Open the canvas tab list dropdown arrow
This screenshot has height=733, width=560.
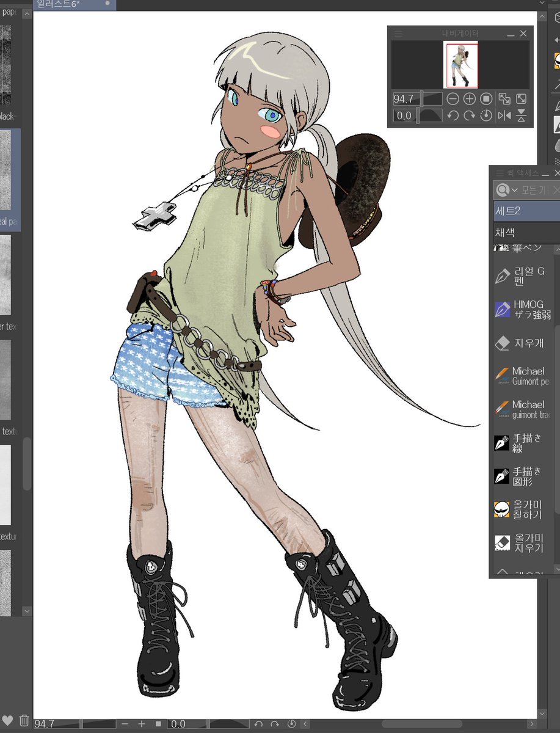542,3
